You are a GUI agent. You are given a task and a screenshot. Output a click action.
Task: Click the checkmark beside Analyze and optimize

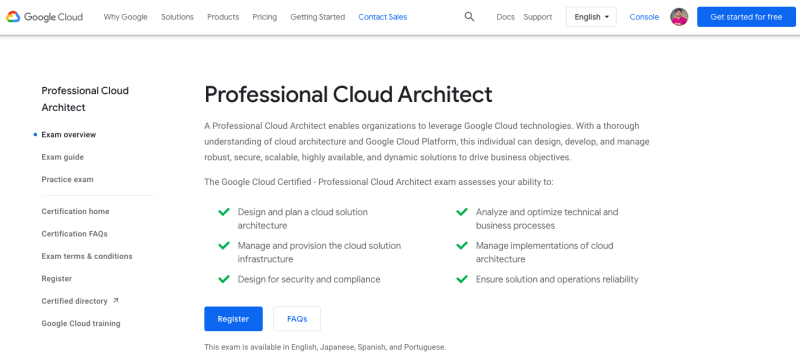(462, 212)
